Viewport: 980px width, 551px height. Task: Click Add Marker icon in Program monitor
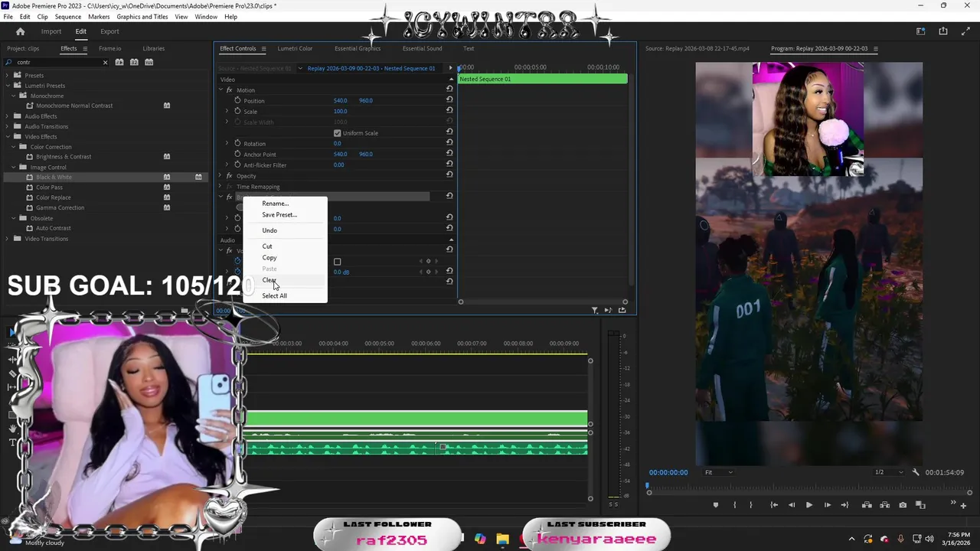[x=715, y=505]
